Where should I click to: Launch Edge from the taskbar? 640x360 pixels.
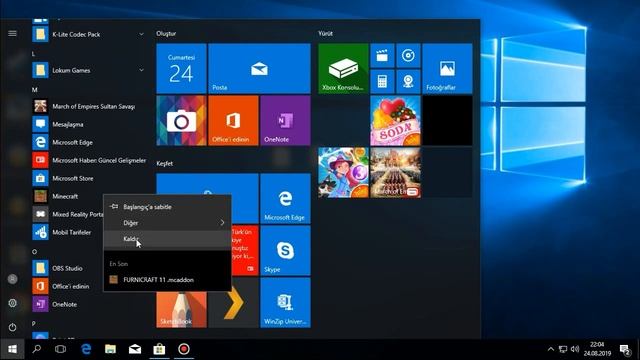click(86, 349)
